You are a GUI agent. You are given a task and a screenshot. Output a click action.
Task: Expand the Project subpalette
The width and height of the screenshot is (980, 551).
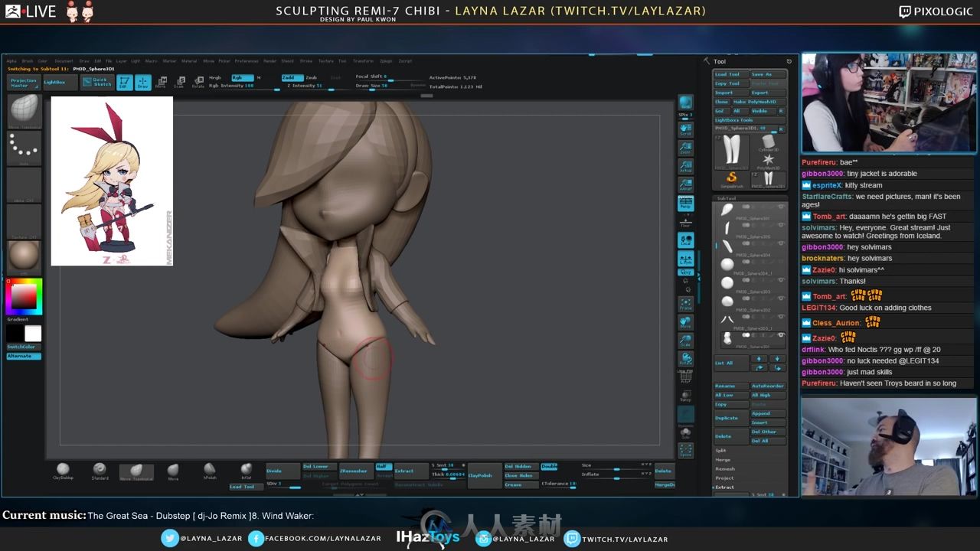pyautogui.click(x=724, y=478)
